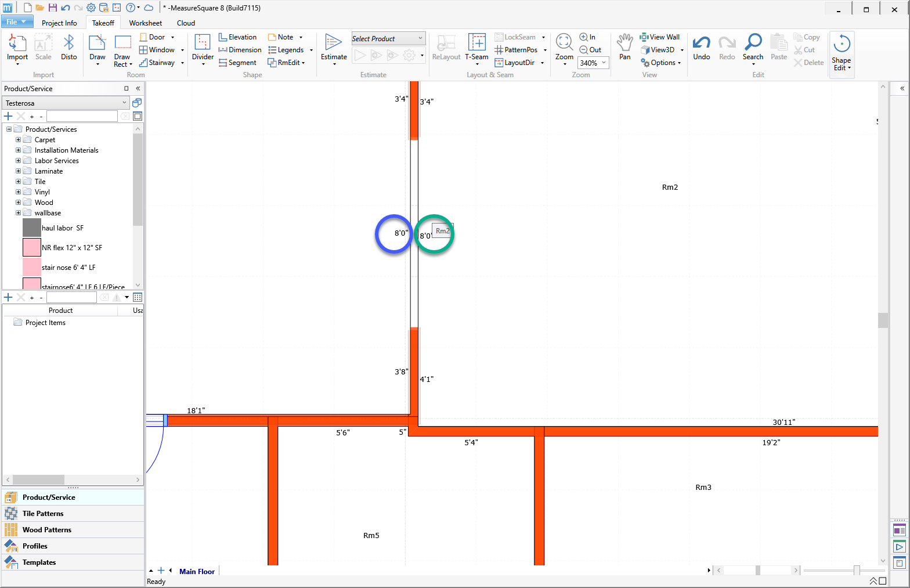Expand the Carpet folder

18,140
